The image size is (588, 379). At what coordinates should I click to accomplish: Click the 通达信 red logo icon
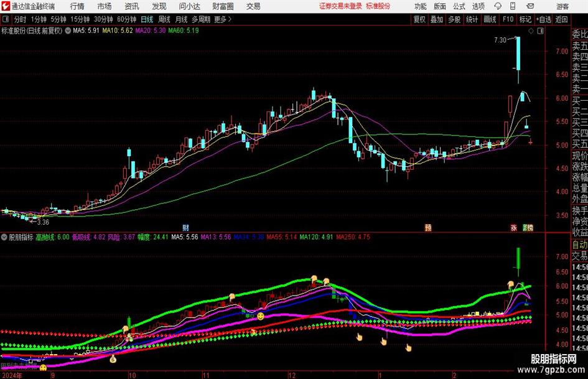tap(5, 6)
